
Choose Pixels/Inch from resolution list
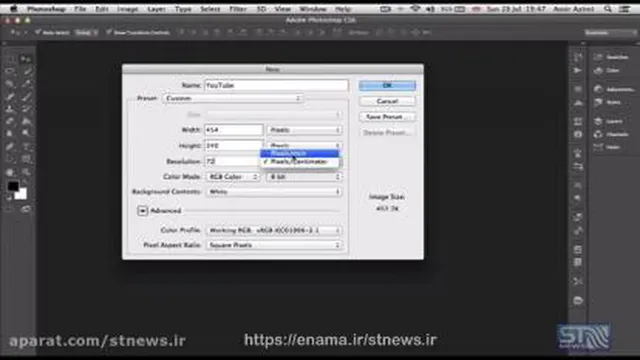pos(299,153)
